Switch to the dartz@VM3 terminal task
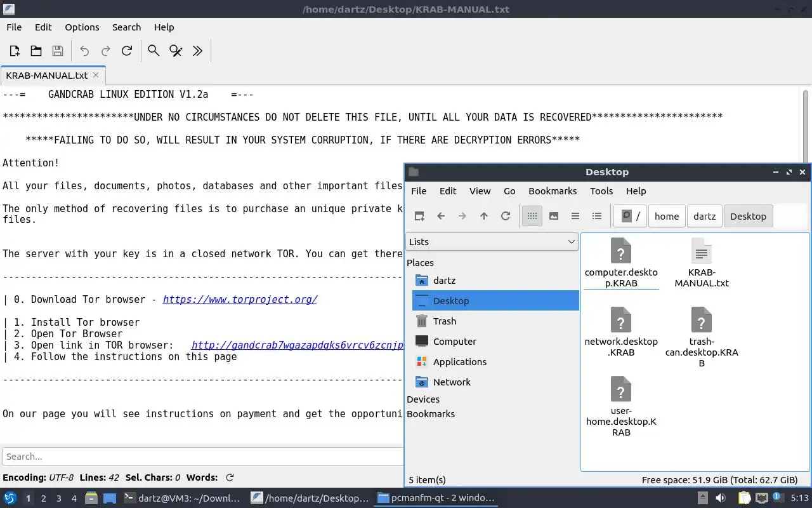 (x=182, y=498)
